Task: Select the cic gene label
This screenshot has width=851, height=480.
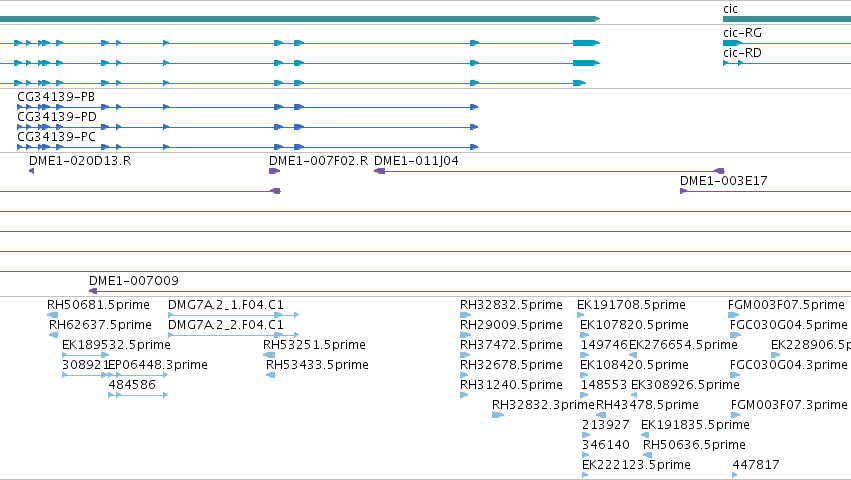Action: pos(730,9)
